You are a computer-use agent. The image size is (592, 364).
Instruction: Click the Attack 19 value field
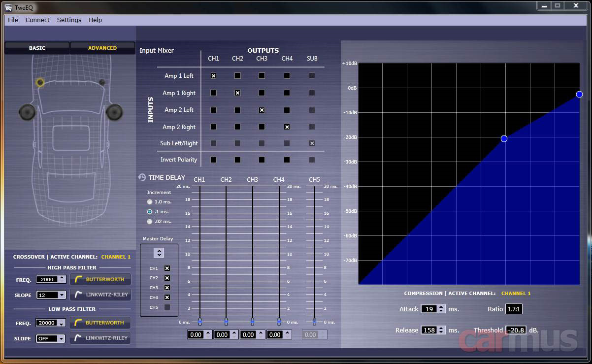[x=429, y=309]
